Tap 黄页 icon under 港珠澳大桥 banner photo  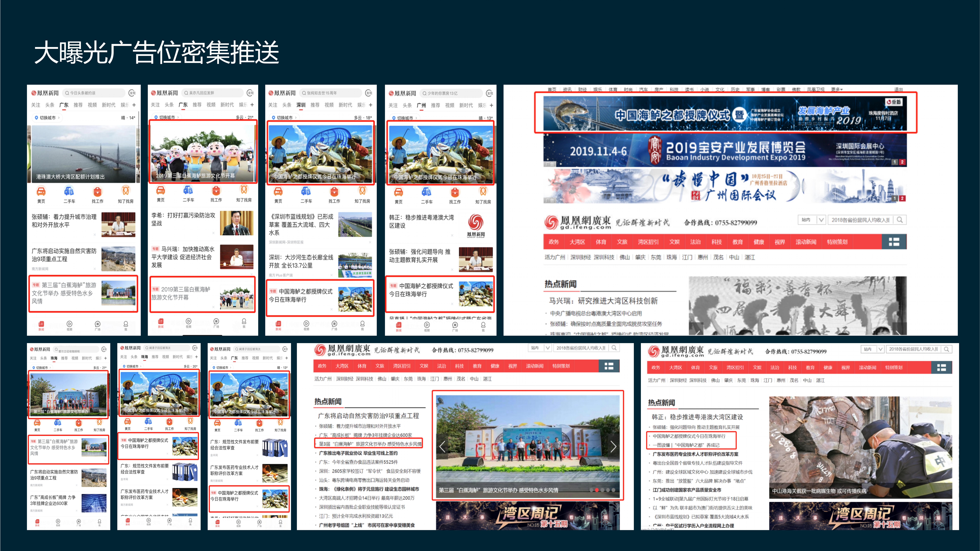tap(41, 191)
